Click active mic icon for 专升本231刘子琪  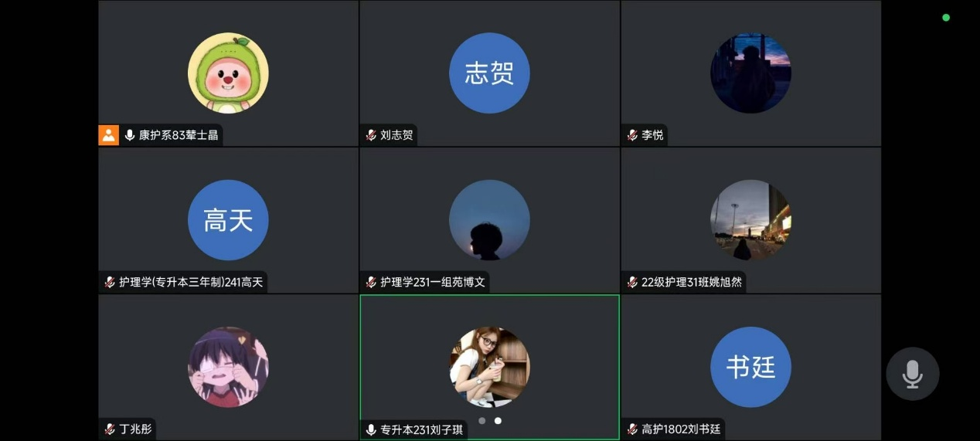coord(371,429)
